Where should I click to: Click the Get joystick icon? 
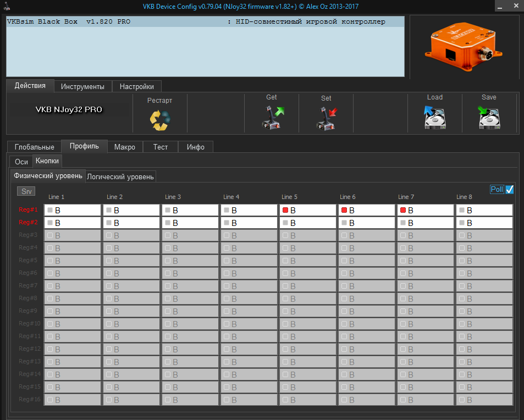(x=272, y=117)
